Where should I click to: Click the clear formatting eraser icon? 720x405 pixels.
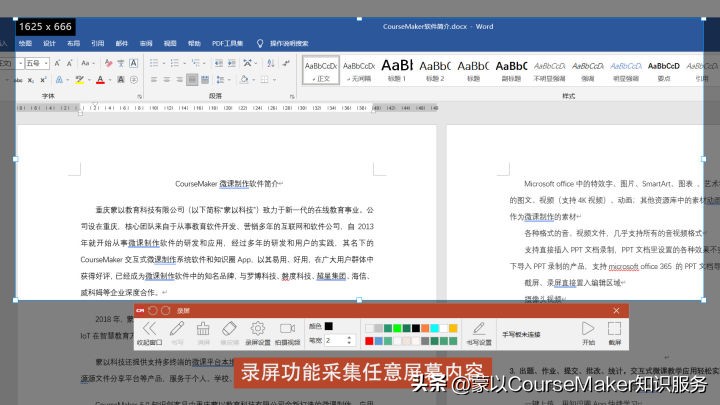(108, 63)
